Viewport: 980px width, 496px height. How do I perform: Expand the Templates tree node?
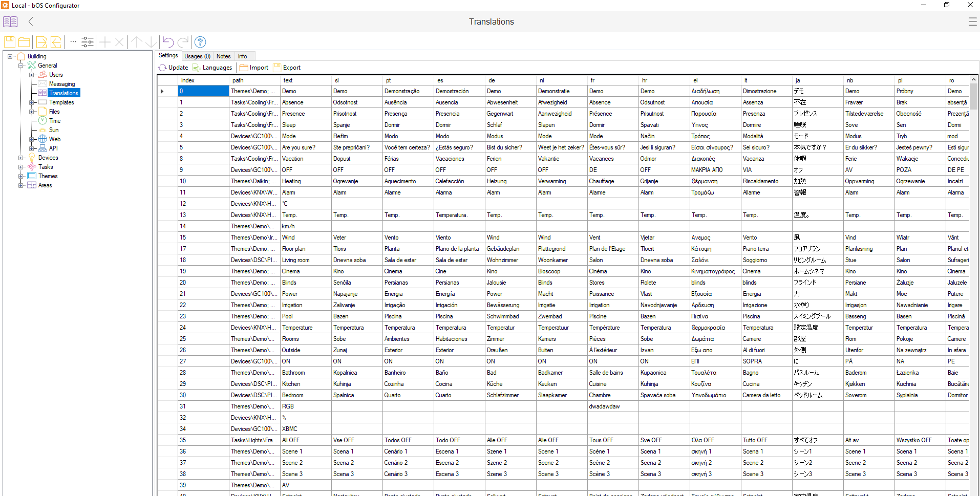pyautogui.click(x=32, y=102)
